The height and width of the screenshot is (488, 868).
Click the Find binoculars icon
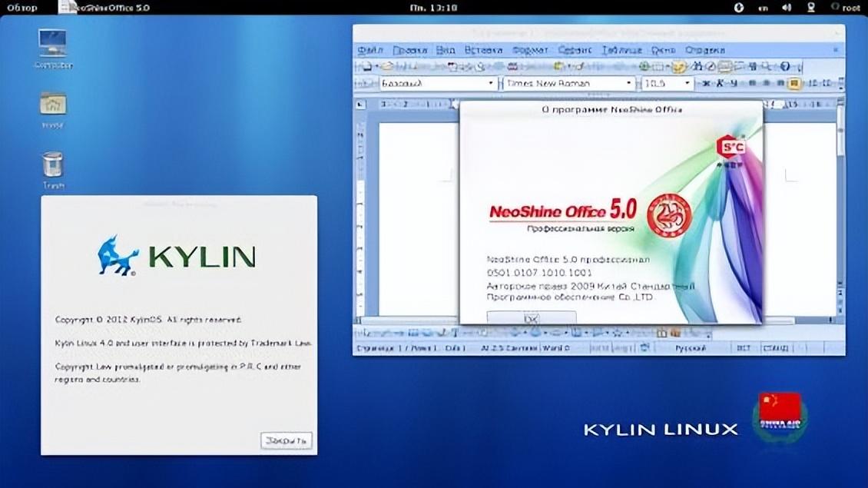coord(697,67)
